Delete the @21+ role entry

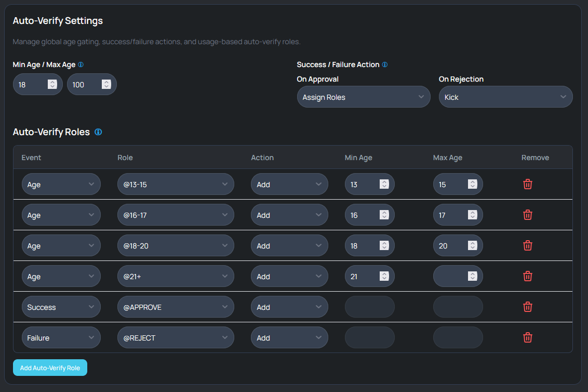(x=527, y=276)
